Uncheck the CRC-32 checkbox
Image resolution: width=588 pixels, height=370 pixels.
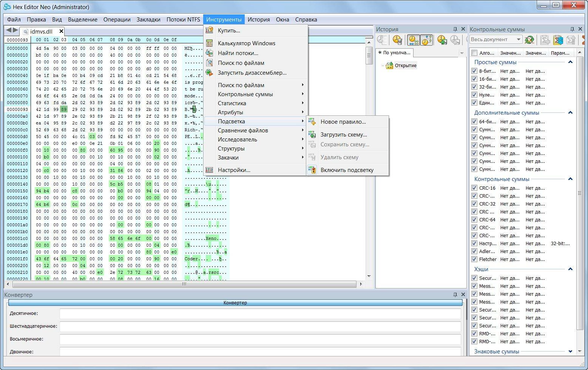click(x=474, y=204)
